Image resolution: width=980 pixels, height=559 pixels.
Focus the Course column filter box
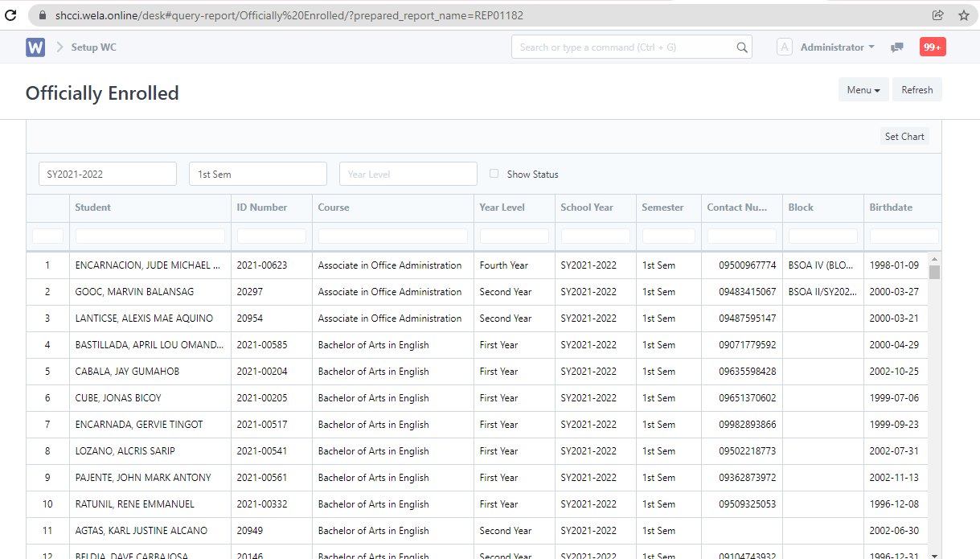point(392,236)
